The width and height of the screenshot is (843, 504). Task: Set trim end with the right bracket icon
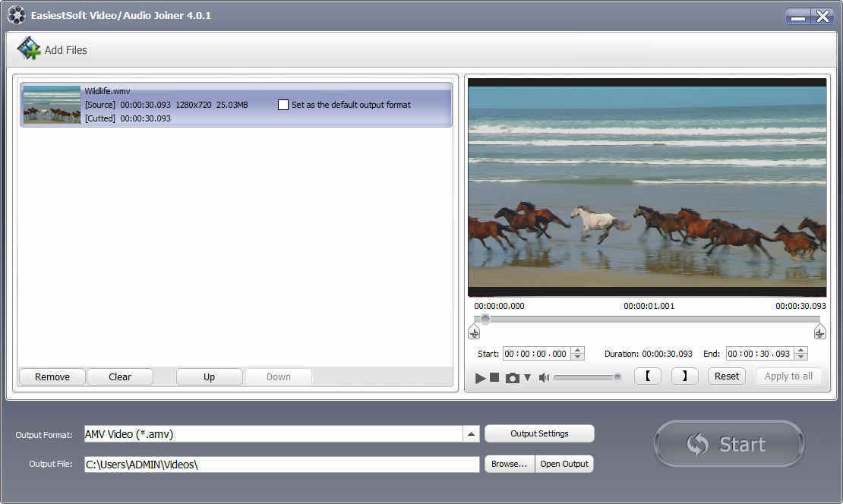click(684, 376)
